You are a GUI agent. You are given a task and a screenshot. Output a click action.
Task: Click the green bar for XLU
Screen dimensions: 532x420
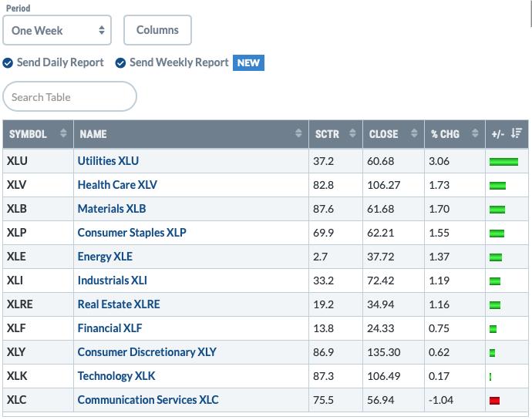[503, 162]
